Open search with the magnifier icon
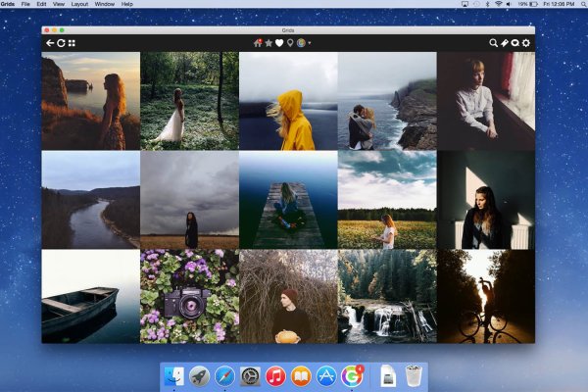588x392 pixels. click(494, 43)
